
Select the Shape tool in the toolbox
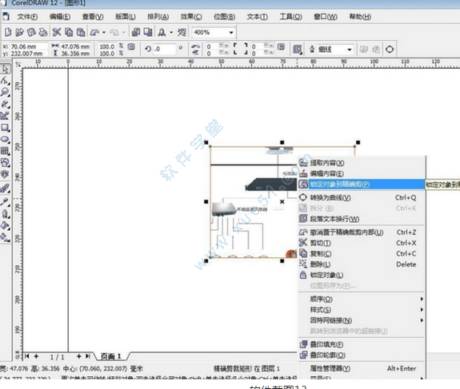pos(5,80)
